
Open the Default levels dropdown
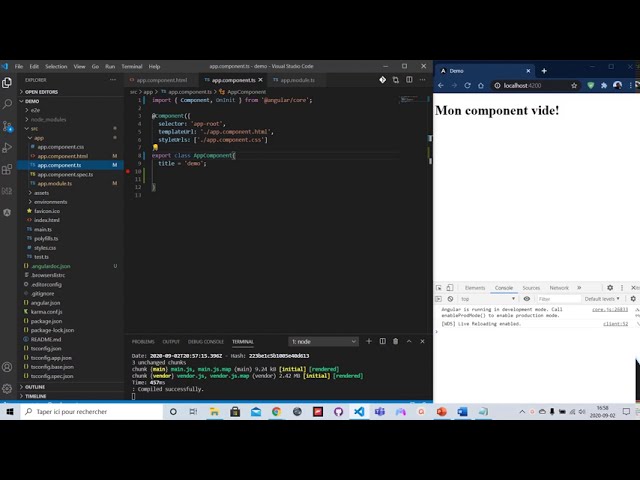coord(602,299)
